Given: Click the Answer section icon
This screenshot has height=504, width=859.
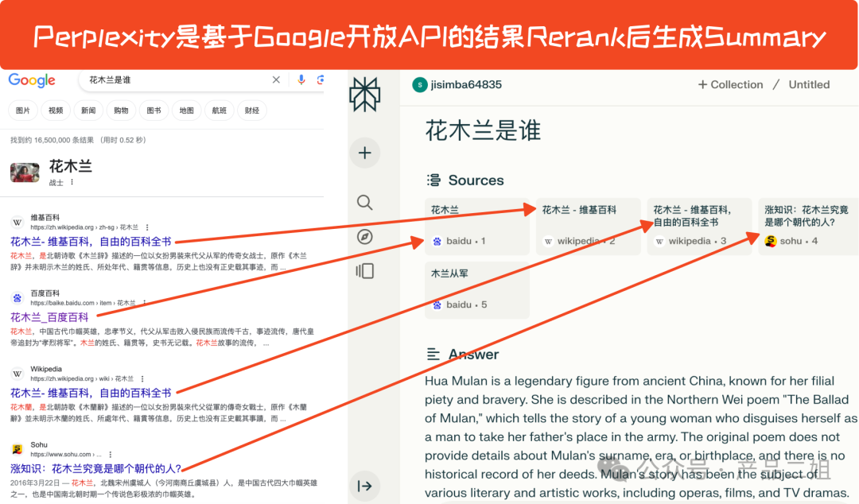Looking at the screenshot, I should (x=433, y=355).
